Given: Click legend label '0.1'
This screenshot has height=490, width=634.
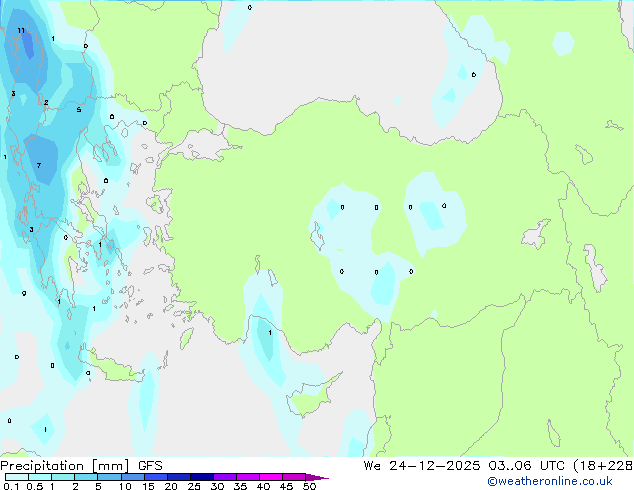Looking at the screenshot, I should (11, 486).
